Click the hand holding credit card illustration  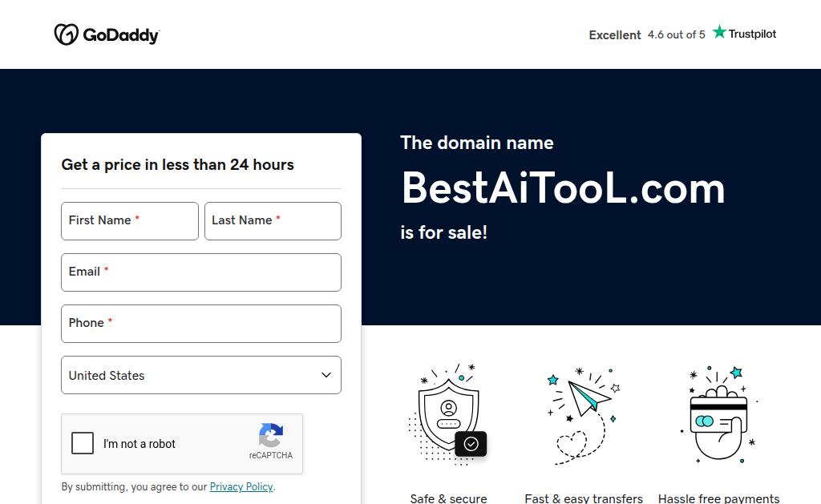click(719, 414)
